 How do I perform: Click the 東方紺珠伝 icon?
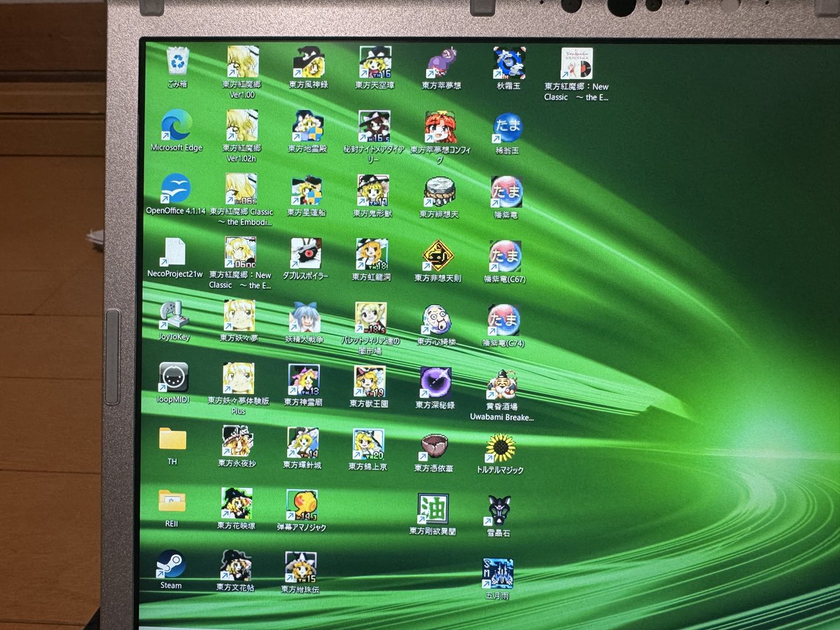click(x=300, y=567)
